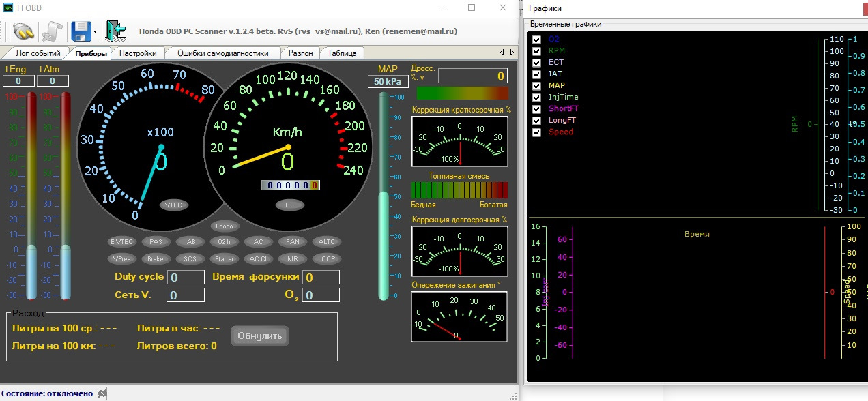Click the CE check engine indicator
The width and height of the screenshot is (868, 401).
[x=289, y=205]
